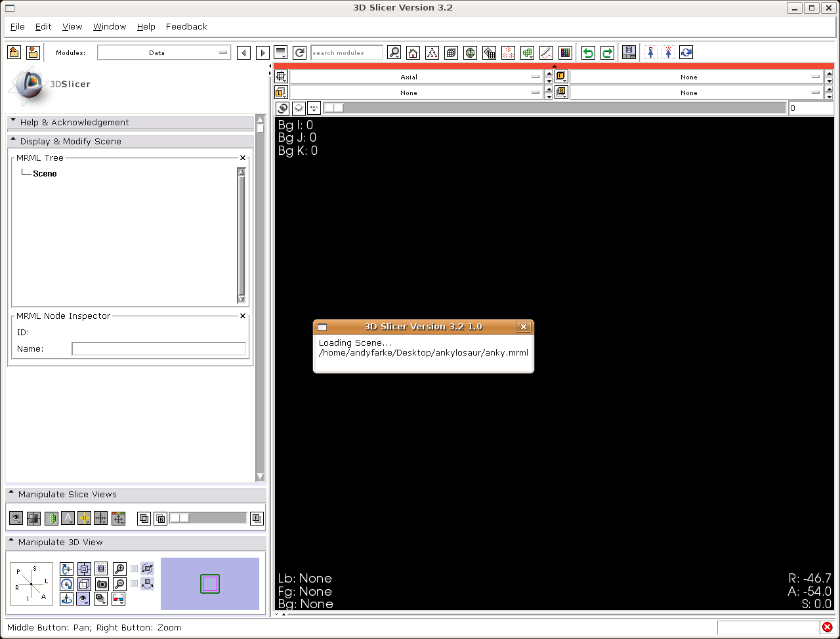
Task: Open the stereo glasses options icon
Action: pos(119,598)
